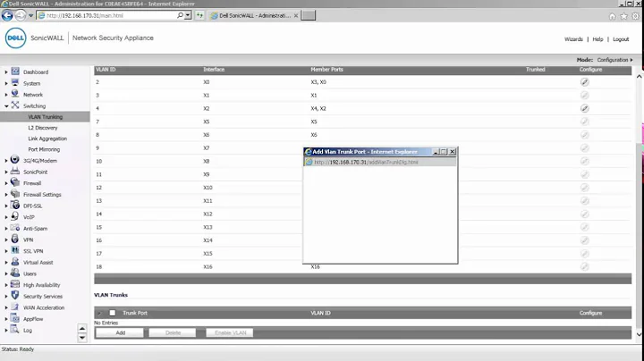Expand the Users tree node
The width and height of the screenshot is (644, 361).
point(6,273)
